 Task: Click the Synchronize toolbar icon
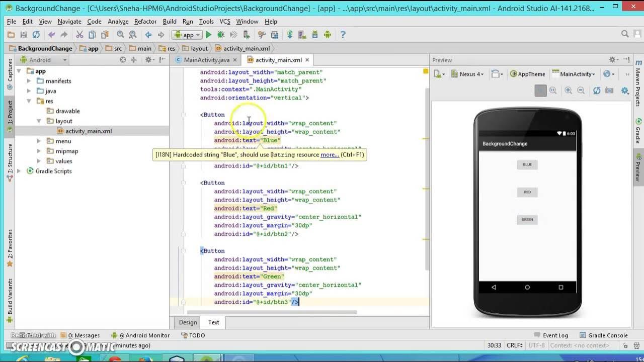click(36, 35)
